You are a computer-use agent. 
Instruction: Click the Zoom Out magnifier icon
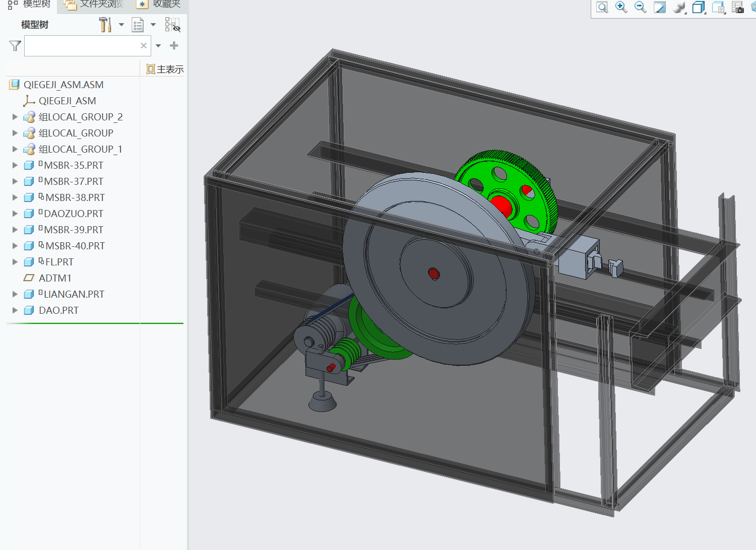640,7
